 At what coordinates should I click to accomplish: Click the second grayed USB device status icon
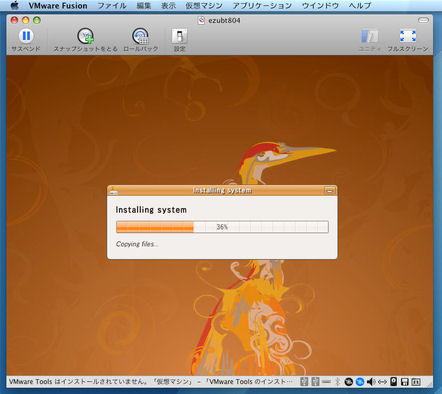[x=315, y=382]
